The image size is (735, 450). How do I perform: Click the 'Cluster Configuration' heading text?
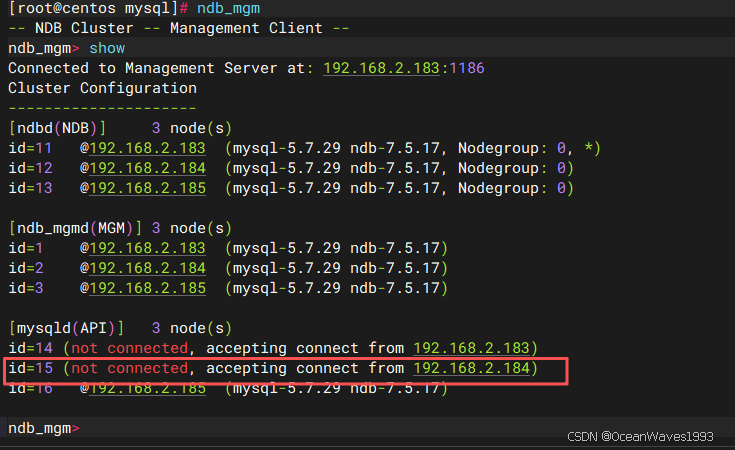point(103,88)
